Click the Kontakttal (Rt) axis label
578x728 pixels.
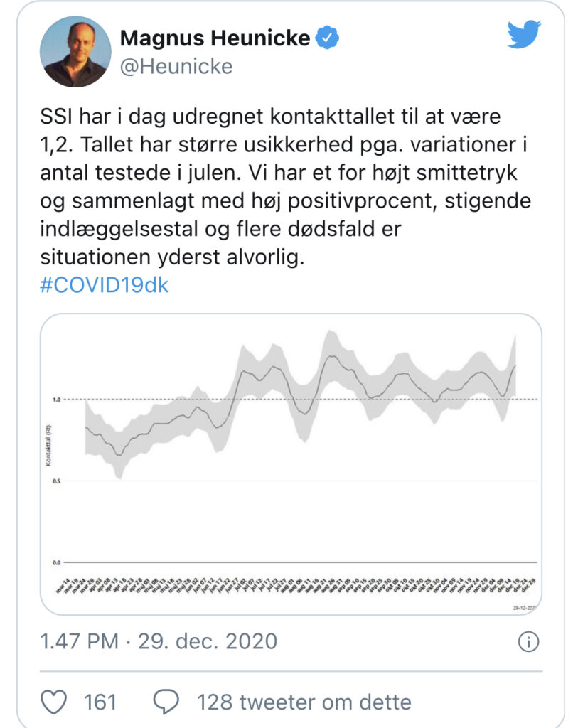tap(48, 445)
